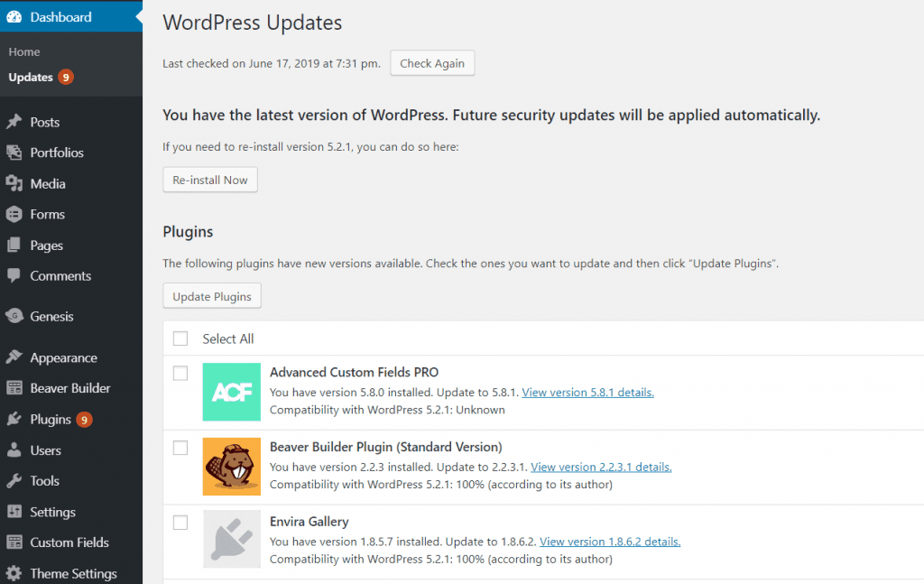Click the Dashboard gauge icon

click(14, 17)
